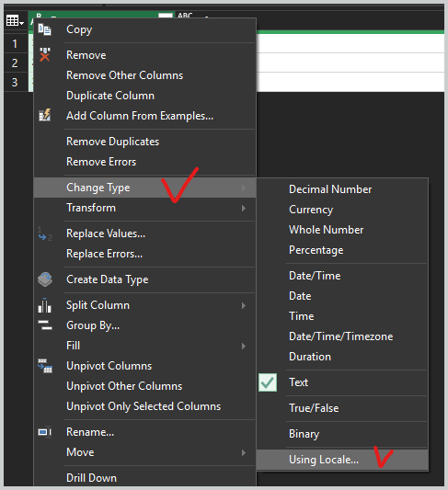Expand the Transform submenu arrow
This screenshot has width=448, height=490.
click(244, 208)
